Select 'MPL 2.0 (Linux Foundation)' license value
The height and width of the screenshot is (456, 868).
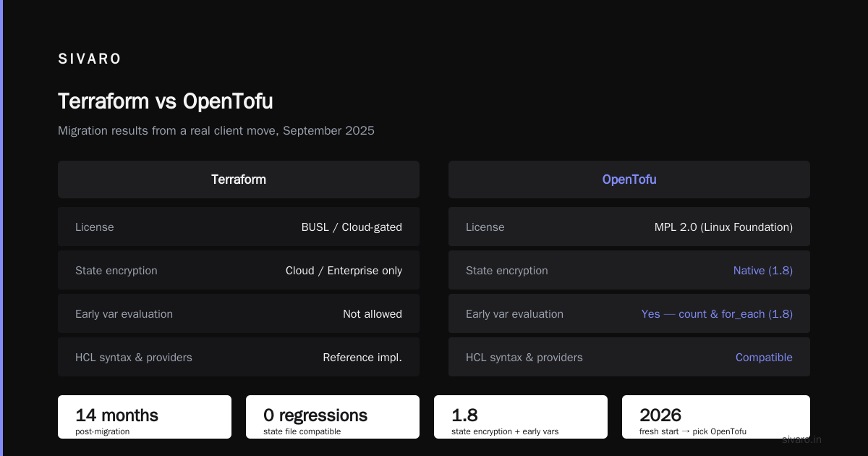click(723, 227)
